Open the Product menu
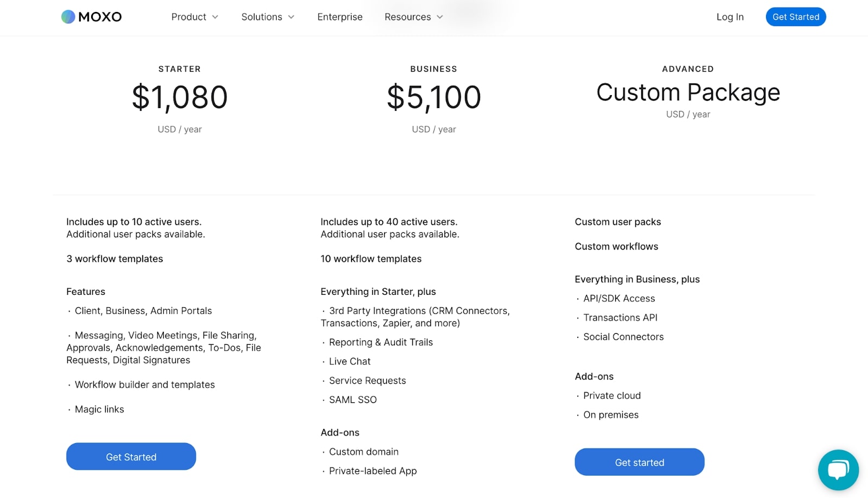The image size is (868, 499). pyautogui.click(x=189, y=17)
